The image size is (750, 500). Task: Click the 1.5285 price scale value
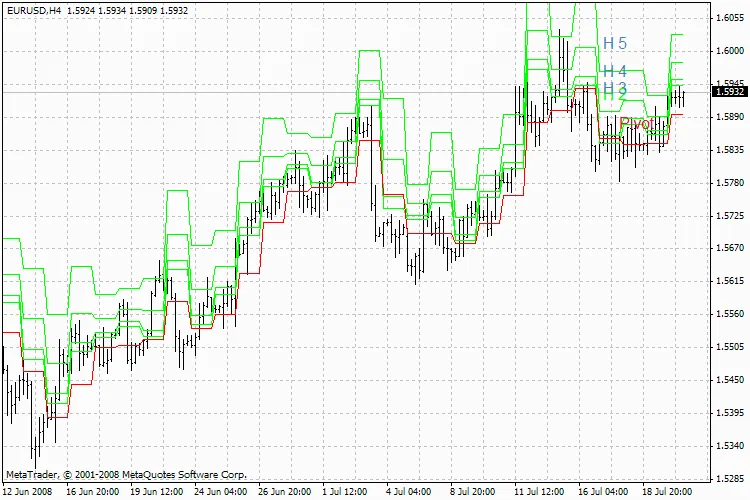(729, 478)
